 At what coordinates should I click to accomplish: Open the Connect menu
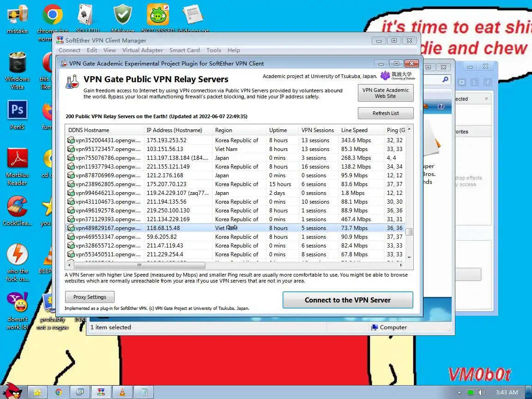click(x=70, y=50)
